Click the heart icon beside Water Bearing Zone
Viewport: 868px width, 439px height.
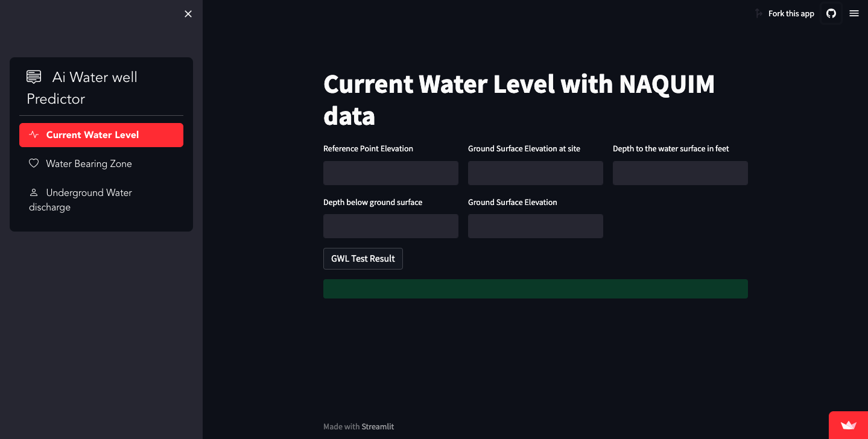tap(34, 163)
